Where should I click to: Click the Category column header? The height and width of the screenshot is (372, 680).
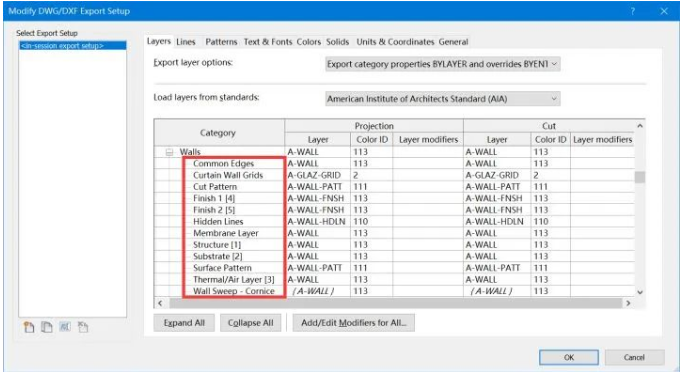click(x=219, y=133)
